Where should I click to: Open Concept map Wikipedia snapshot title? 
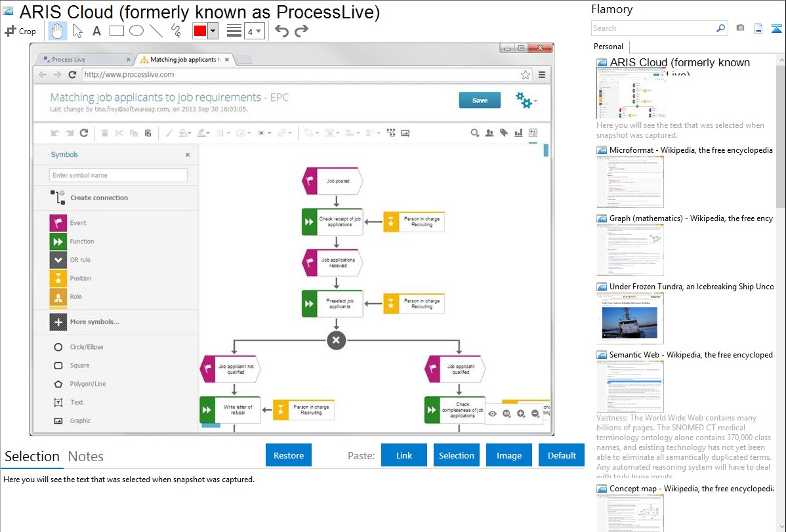pyautogui.click(x=691, y=488)
